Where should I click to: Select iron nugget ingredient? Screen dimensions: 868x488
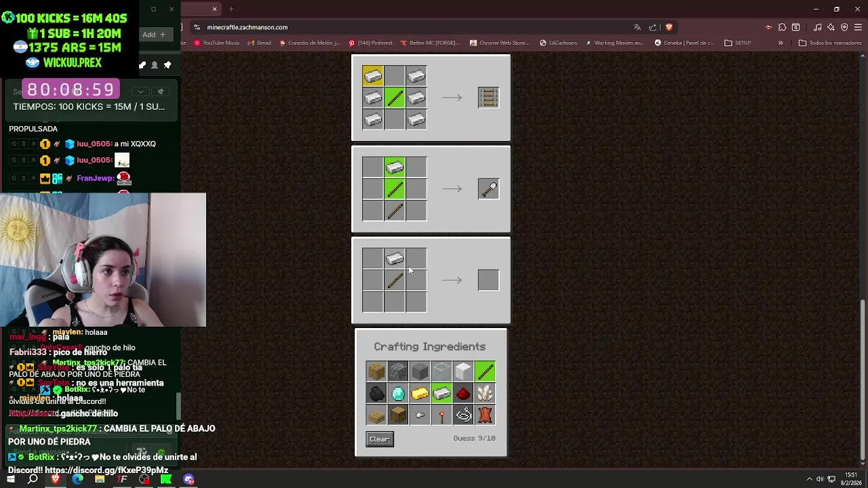tap(420, 415)
